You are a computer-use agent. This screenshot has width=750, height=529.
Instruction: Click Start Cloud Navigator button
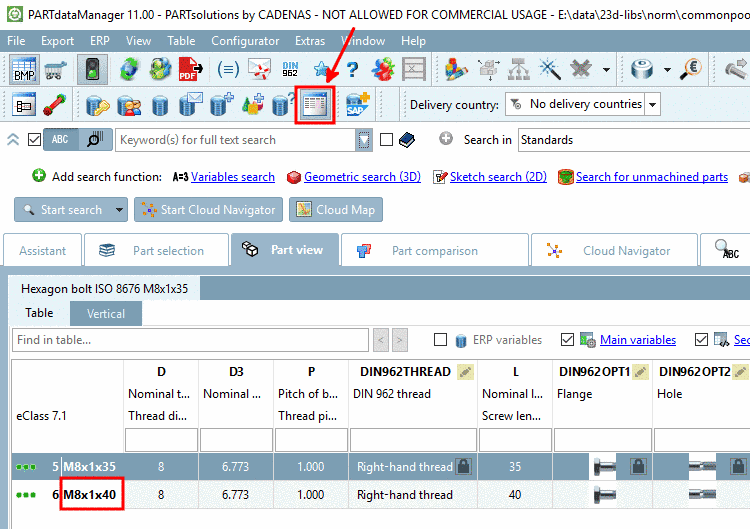pos(208,209)
